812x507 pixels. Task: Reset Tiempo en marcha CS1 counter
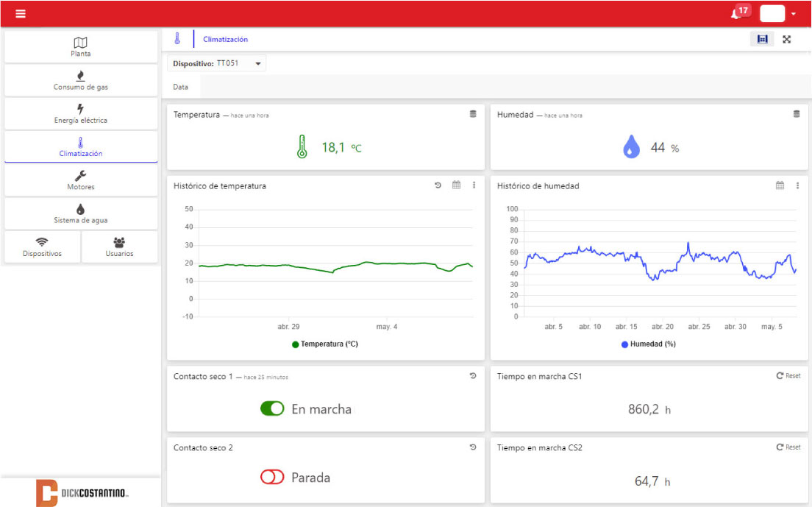(788, 376)
